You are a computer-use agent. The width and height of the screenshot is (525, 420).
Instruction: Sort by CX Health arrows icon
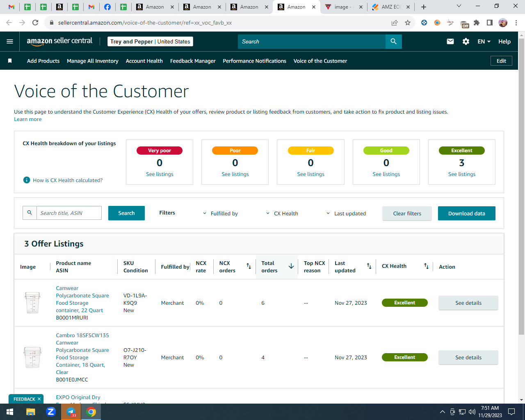[426, 266]
